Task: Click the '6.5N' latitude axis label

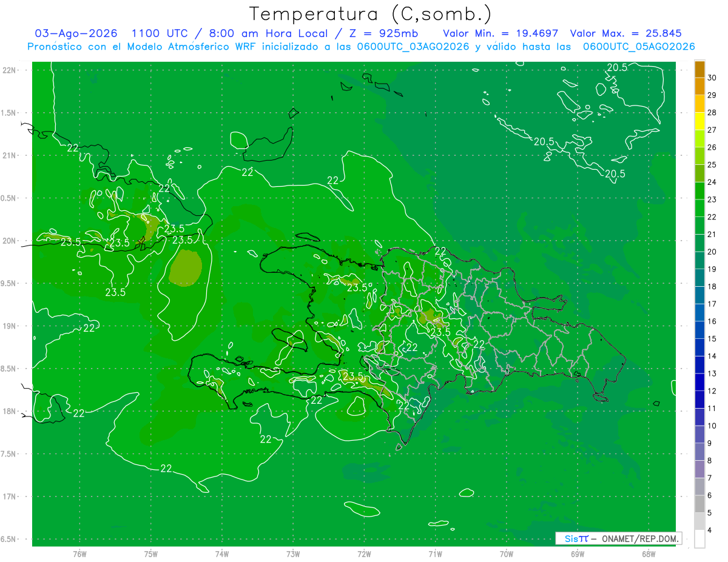Action: (x=10, y=539)
